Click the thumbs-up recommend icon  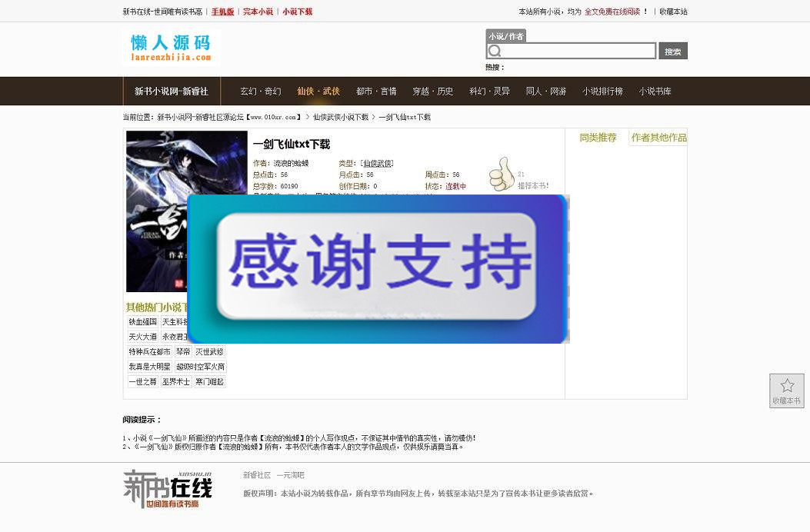click(502, 174)
